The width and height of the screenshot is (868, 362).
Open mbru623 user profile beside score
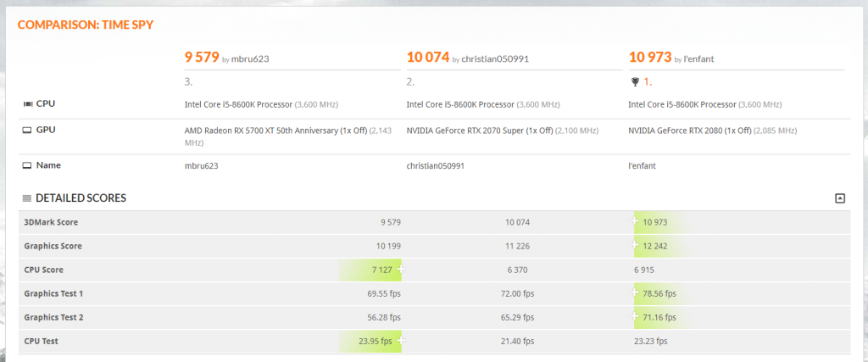pos(250,58)
